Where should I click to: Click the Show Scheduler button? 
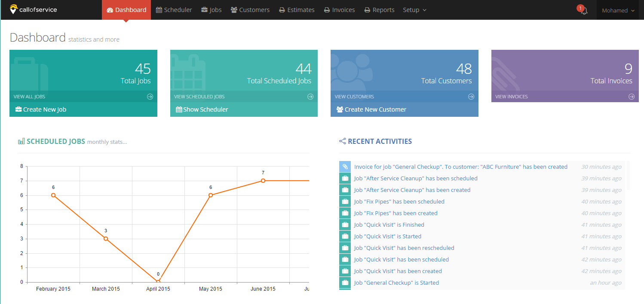pos(202,109)
